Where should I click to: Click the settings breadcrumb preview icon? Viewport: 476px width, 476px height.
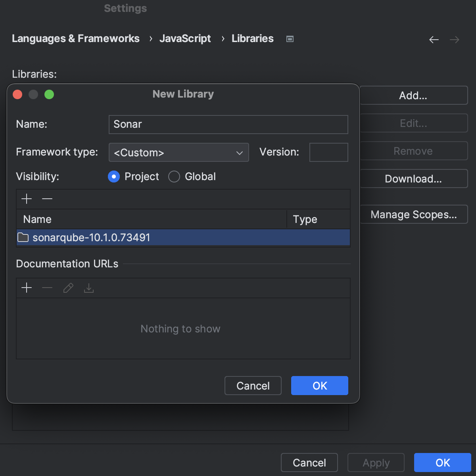pos(290,38)
